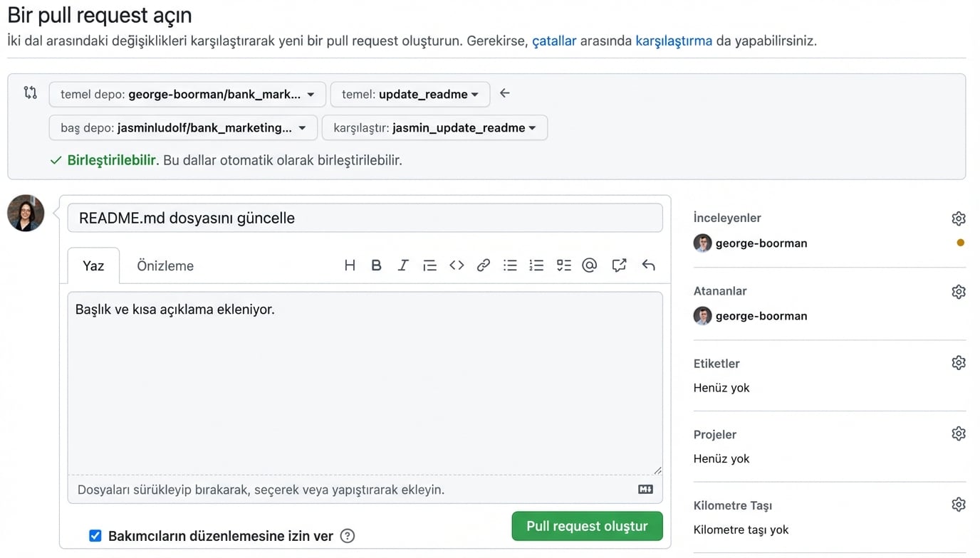Viewport: 980px width, 558px height.
Task: Insert a quote block icon
Action: (x=429, y=265)
